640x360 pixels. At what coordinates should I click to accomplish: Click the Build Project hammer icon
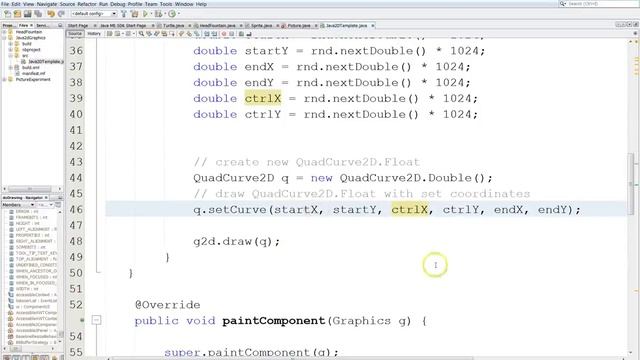124,14
